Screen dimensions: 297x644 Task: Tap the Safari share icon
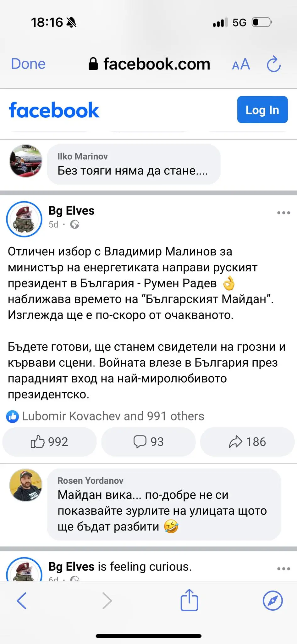coord(189,600)
